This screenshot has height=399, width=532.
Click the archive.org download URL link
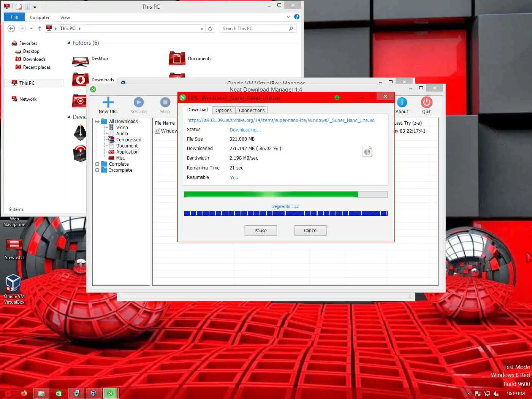281,120
